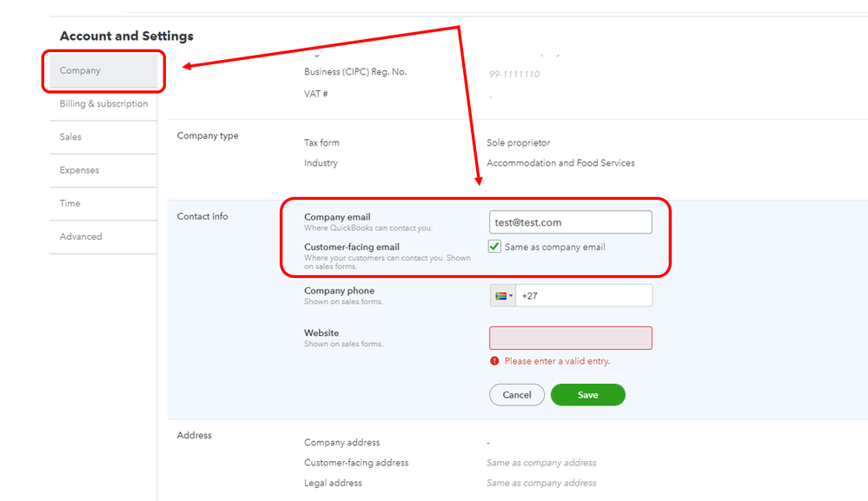The height and width of the screenshot is (501, 868).
Task: Click into the Company phone number field
Action: coord(584,296)
